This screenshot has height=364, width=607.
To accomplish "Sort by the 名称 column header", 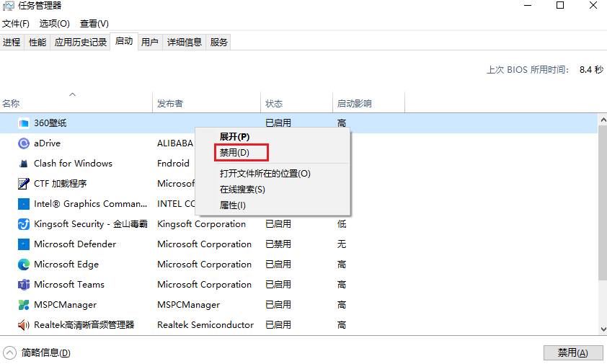I will [11, 104].
